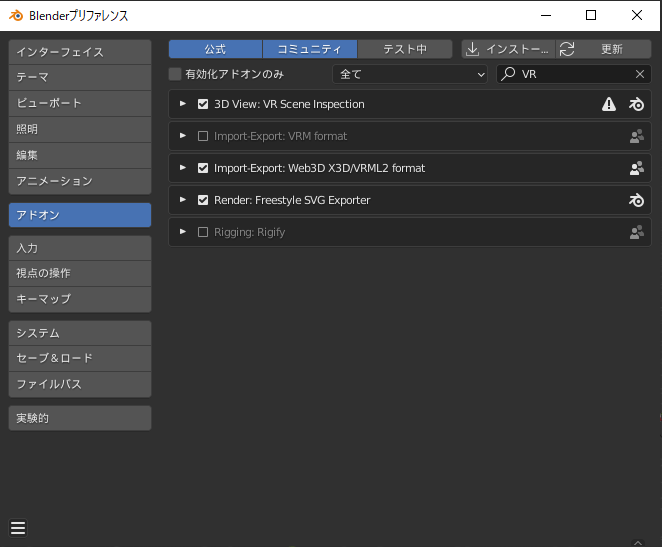This screenshot has height=547, width=662.
Task: Open セーブ&ロード preferences section
Action: [80, 359]
